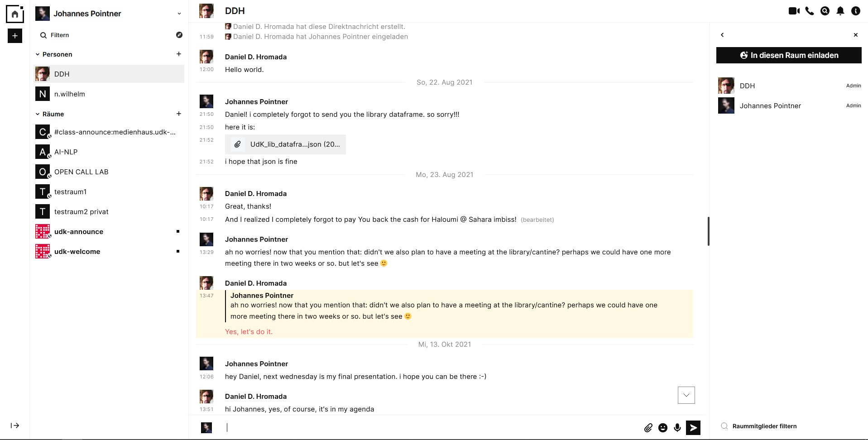868x440 pixels.
Task: Open the Johannes Pointner user menu dropdown
Action: (x=179, y=14)
